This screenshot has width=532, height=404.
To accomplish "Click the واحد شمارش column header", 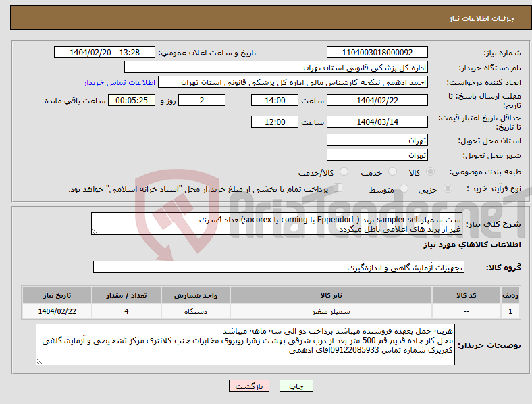I will tap(196, 295).
